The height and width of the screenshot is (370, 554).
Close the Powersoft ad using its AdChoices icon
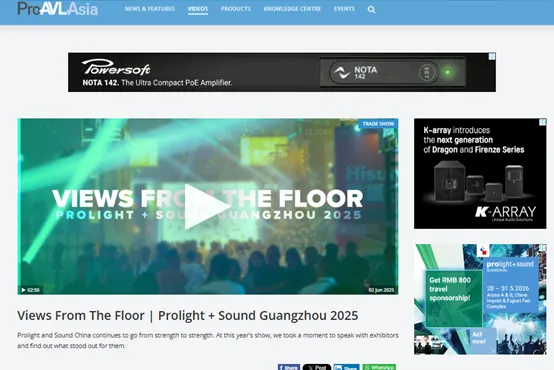point(492,56)
